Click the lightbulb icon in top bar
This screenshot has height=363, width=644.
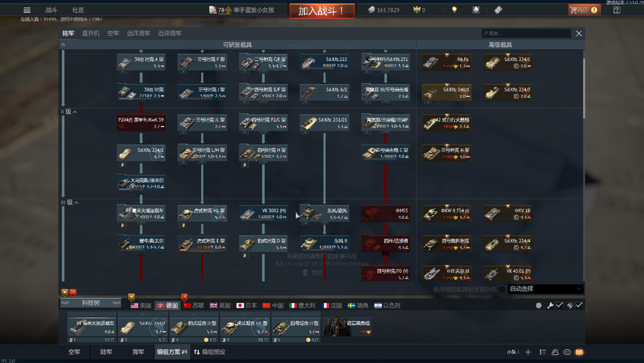click(x=454, y=10)
